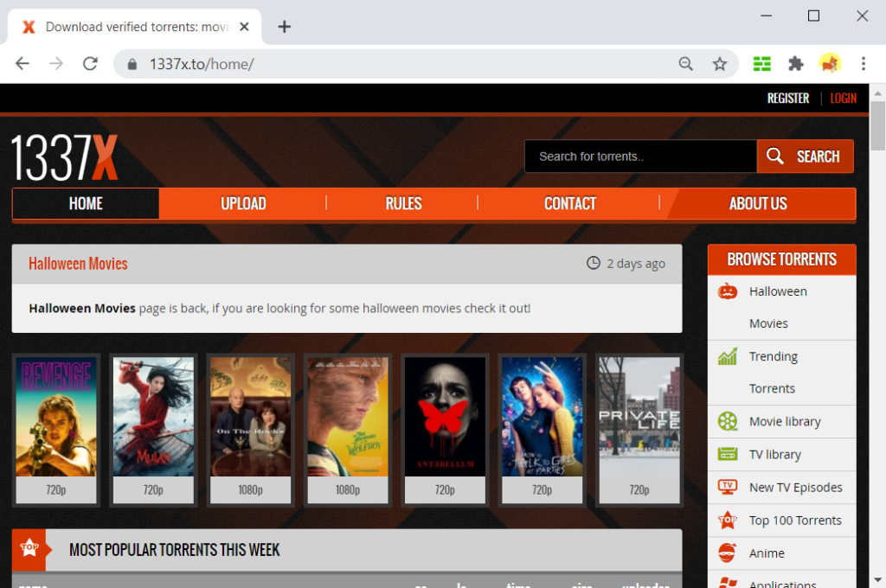The width and height of the screenshot is (886, 588).
Task: Click the LOGIN link
Action: [843, 99]
